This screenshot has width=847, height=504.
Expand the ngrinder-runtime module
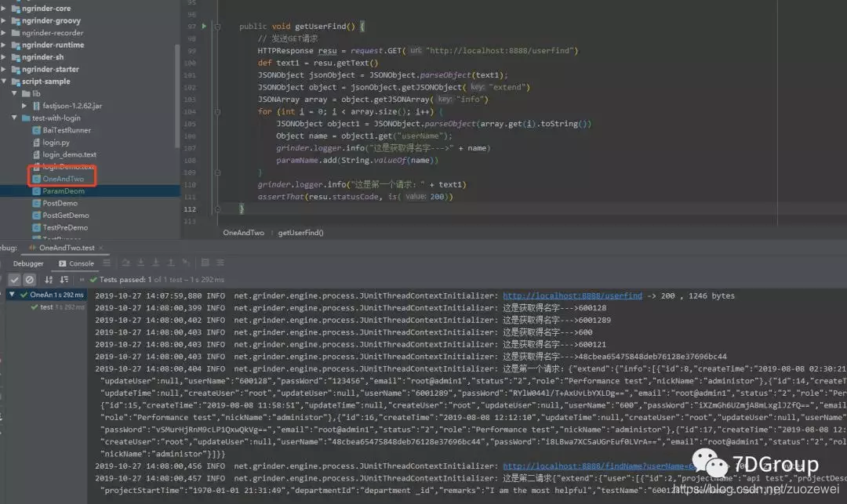(x=4, y=45)
